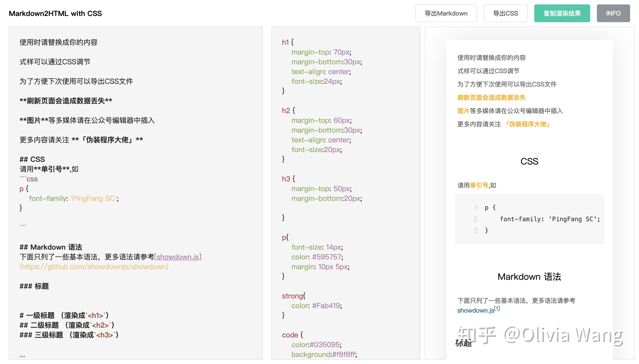Click the ## Markdown 语法 heading in editor
Image resolution: width=639 pixels, height=364 pixels.
coord(51,247)
